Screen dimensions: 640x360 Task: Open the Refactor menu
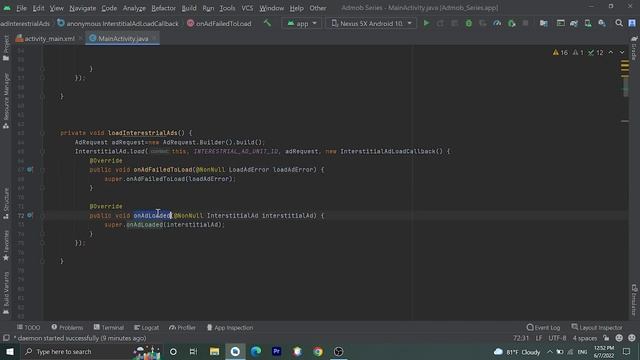click(163, 8)
